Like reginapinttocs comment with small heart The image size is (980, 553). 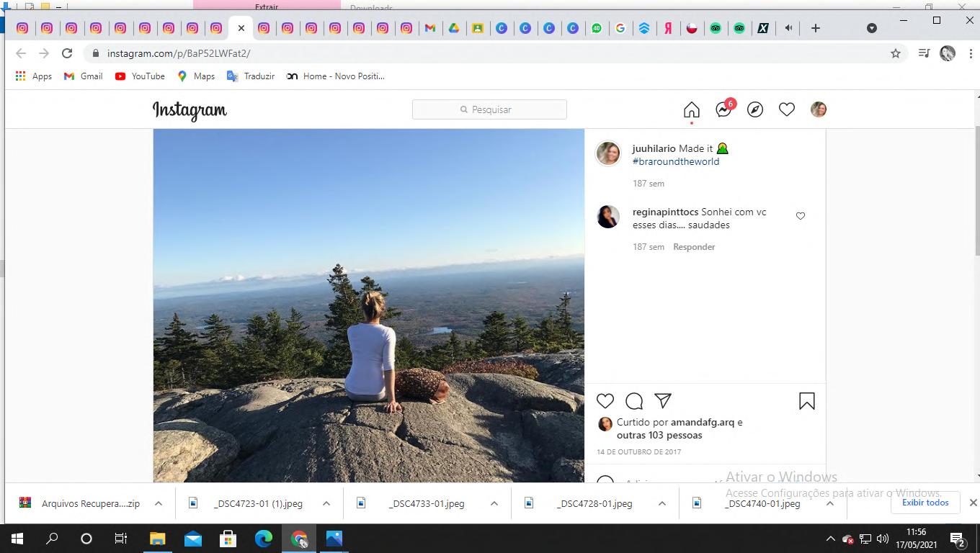pyautogui.click(x=801, y=216)
